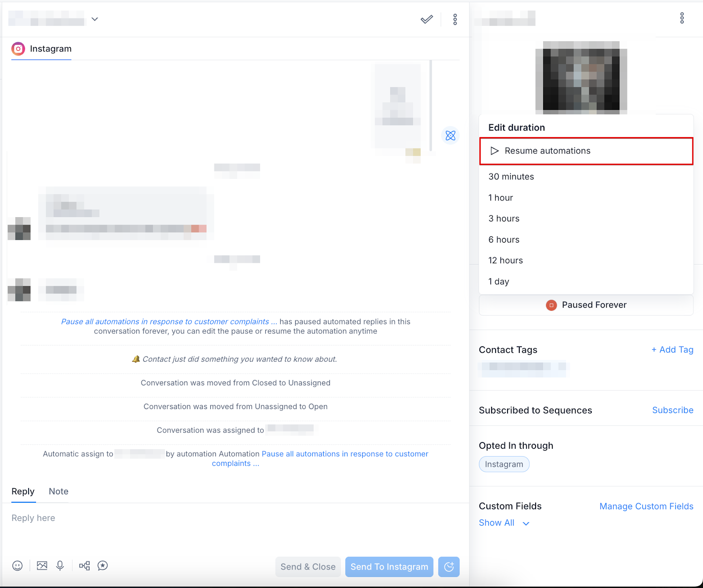Click 'Conversation was moved from Unassigned to Open'

pos(236,407)
